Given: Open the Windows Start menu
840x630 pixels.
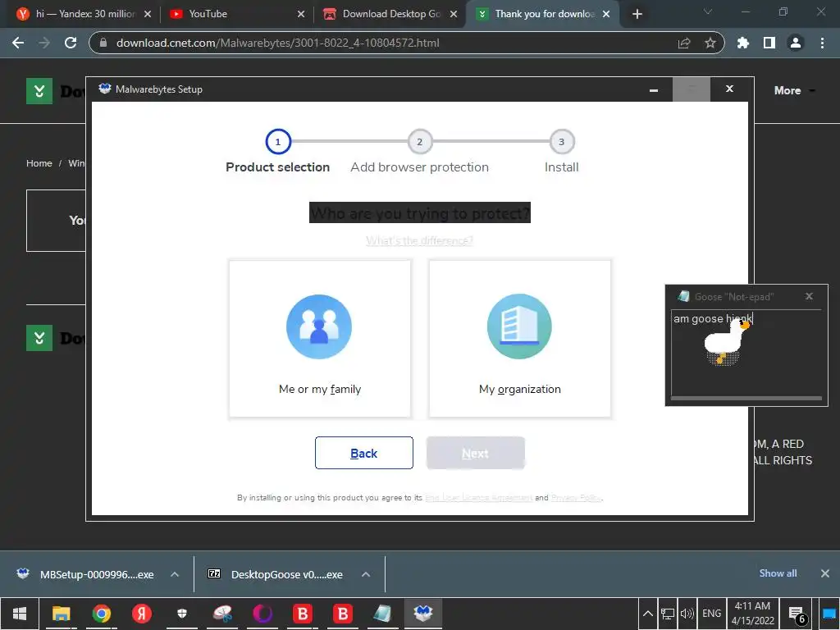Looking at the screenshot, I should point(20,614).
